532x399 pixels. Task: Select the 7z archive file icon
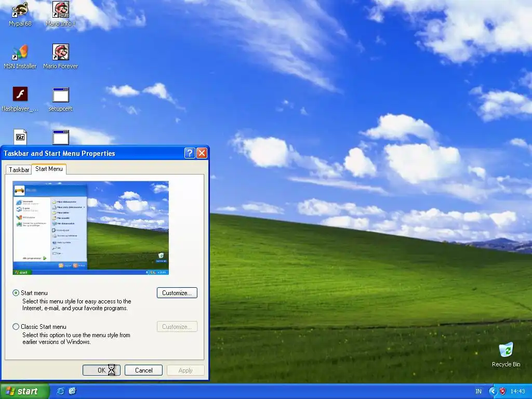[x=20, y=137]
